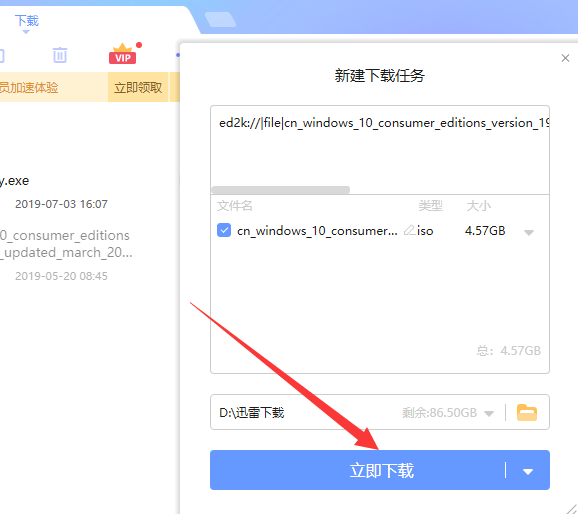Image resolution: width=578 pixels, height=514 pixels.
Task: Click the 立即领取 button
Action: [138, 87]
